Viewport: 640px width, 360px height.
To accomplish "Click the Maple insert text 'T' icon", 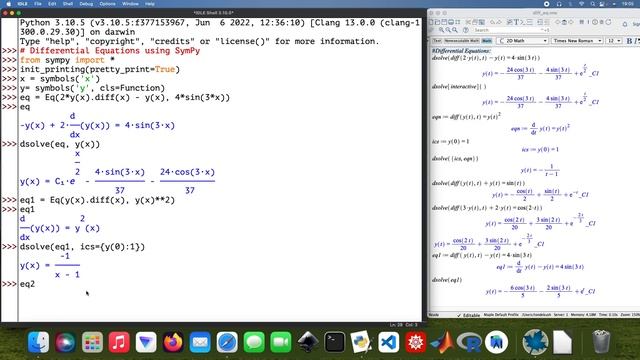I will 516,22.
